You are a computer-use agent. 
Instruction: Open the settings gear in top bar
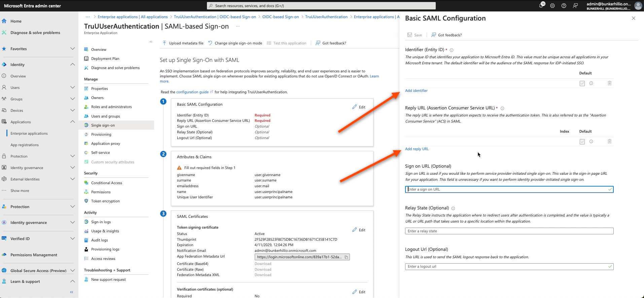pos(552,6)
